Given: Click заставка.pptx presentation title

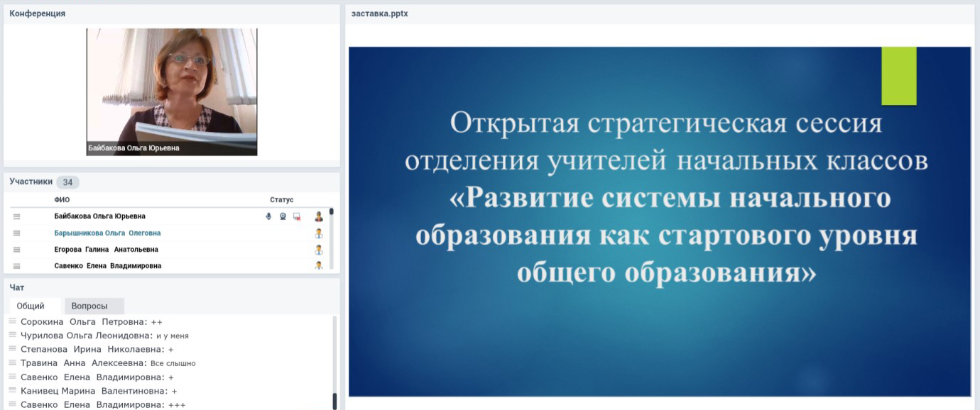Looking at the screenshot, I should pos(380,13).
